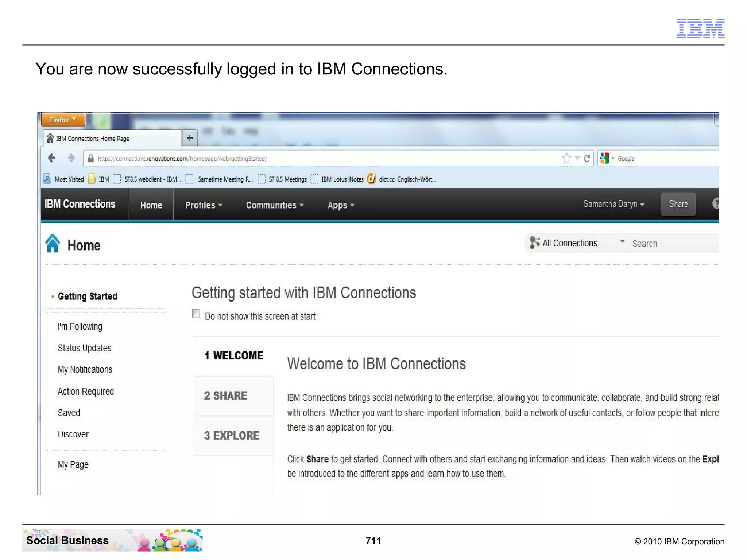Screen dimensions: 747x560
Task: Expand the Communities menu
Action: (x=275, y=205)
